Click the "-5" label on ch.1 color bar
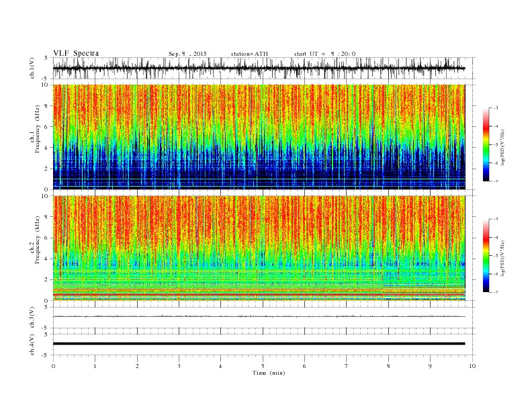 [x=496, y=145]
